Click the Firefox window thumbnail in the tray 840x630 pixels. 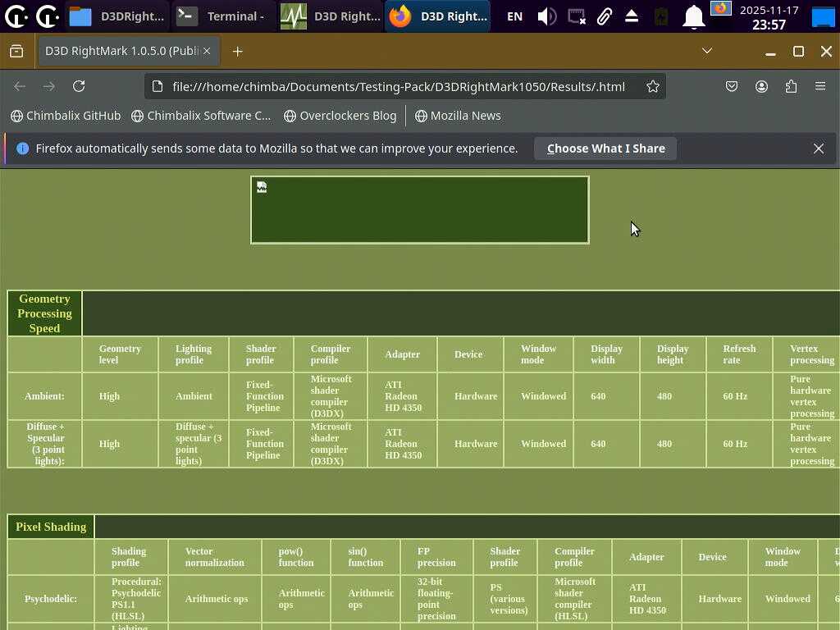[x=720, y=8]
